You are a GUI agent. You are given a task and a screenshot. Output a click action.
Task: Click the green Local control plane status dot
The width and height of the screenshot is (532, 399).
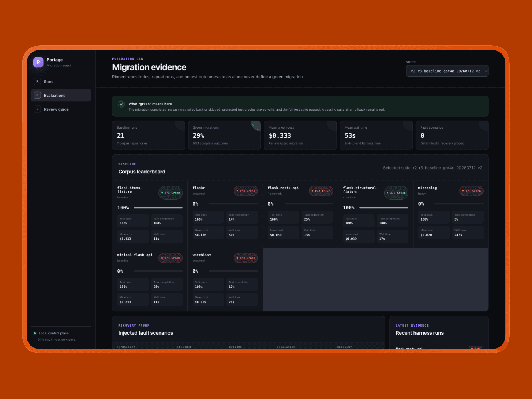[35, 333]
